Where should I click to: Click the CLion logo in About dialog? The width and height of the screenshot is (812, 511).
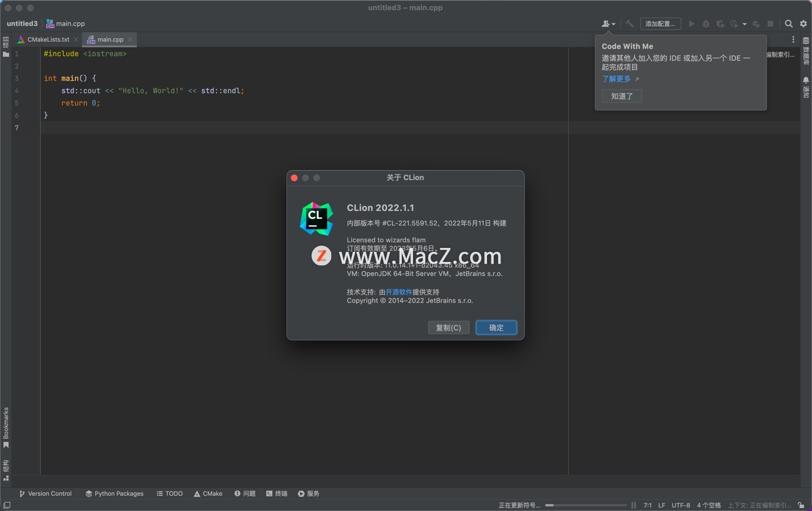[x=317, y=219]
